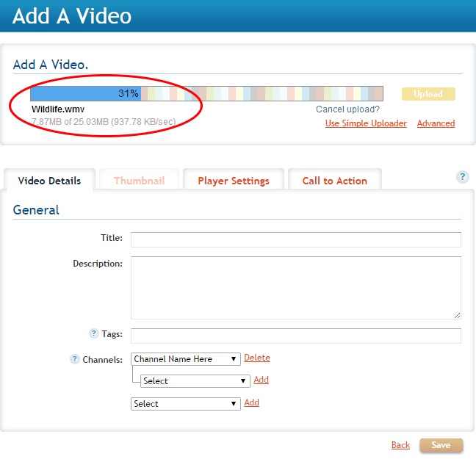The width and height of the screenshot is (476, 459).
Task: Open the Thumbnail tab
Action: pos(140,181)
